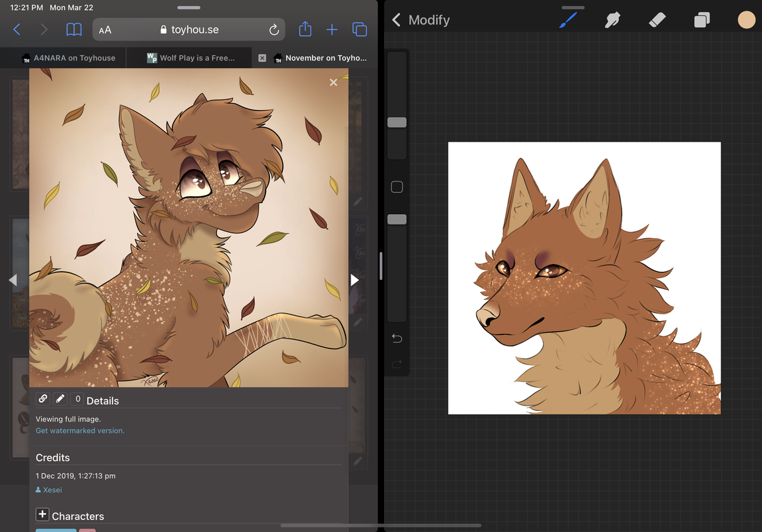Tap the square modify button in sidebar
Image resolution: width=762 pixels, height=532 pixels.
point(397,187)
